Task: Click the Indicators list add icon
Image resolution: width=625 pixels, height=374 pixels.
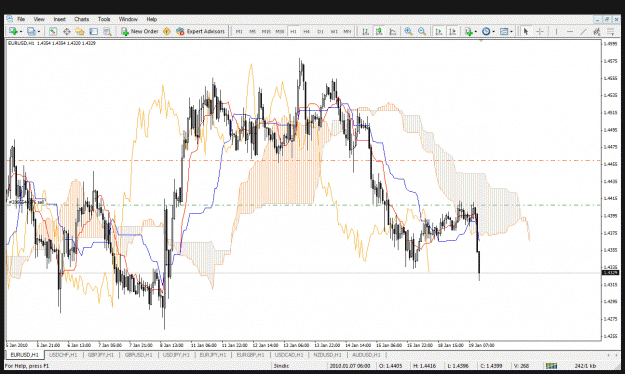Action: 469,31
